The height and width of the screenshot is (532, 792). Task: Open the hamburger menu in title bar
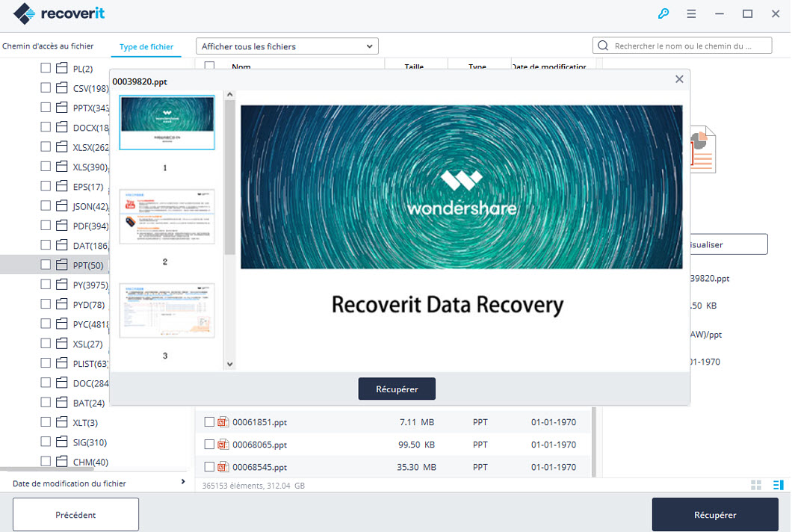point(691,13)
